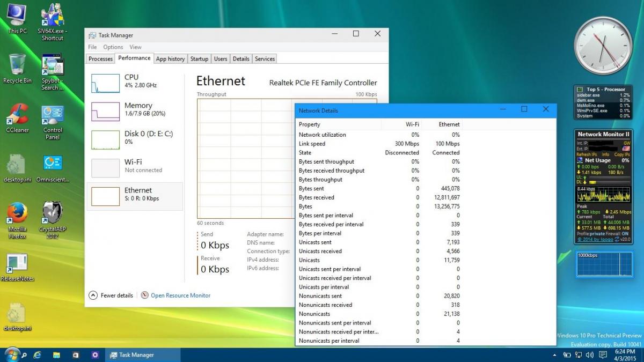Viewport: 644px width, 362px height.
Task: Click the Open Resource Monitor icon
Action: 144,295
